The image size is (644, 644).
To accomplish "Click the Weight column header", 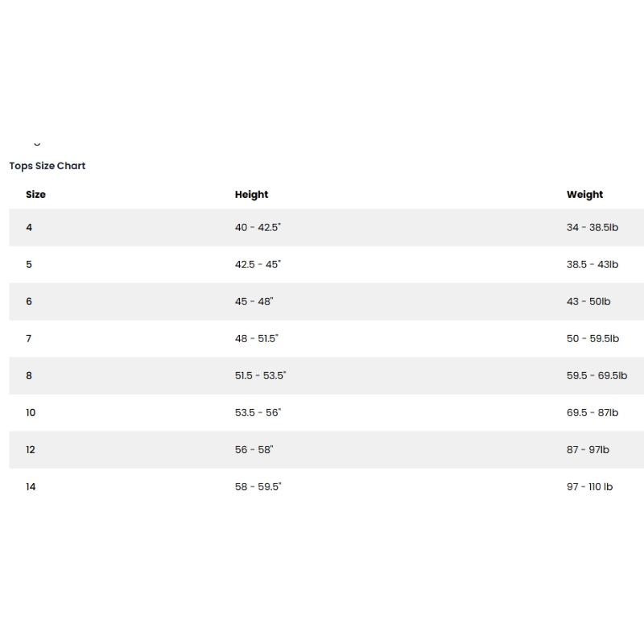I will [x=584, y=195].
